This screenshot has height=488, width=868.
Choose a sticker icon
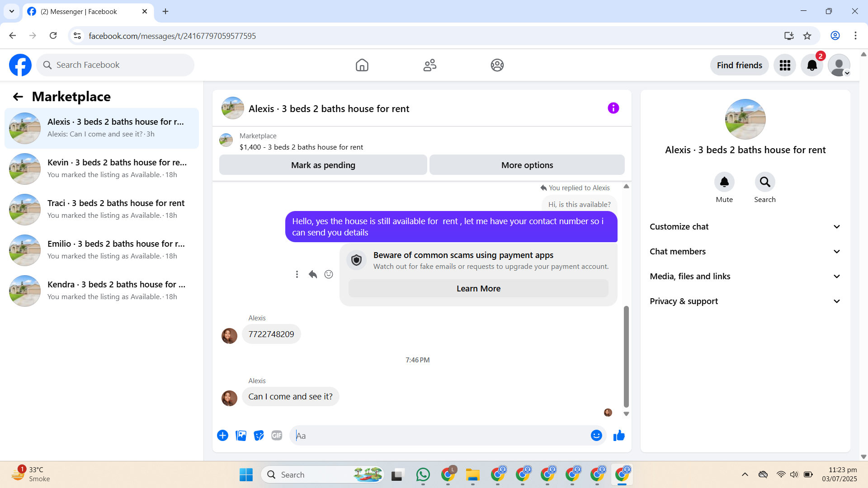tap(259, 436)
